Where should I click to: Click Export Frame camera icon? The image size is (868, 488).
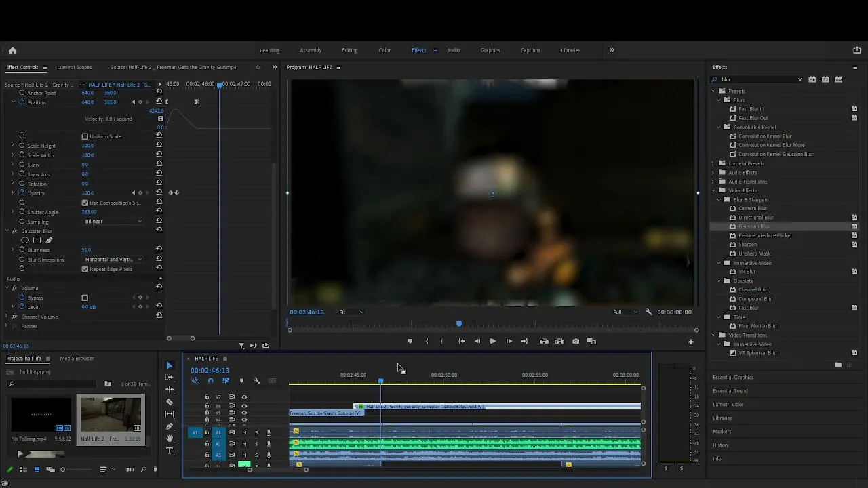click(x=576, y=341)
